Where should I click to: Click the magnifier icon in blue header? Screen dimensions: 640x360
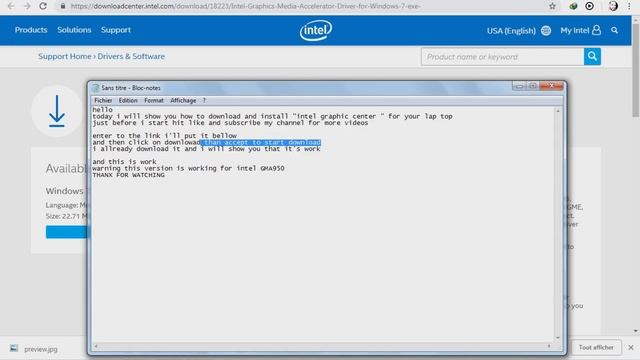614,30
